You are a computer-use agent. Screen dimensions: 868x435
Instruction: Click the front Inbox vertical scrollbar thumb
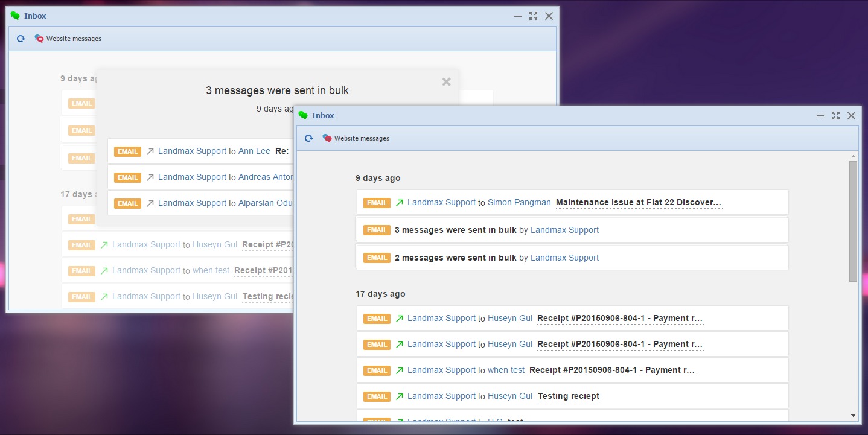point(853,220)
